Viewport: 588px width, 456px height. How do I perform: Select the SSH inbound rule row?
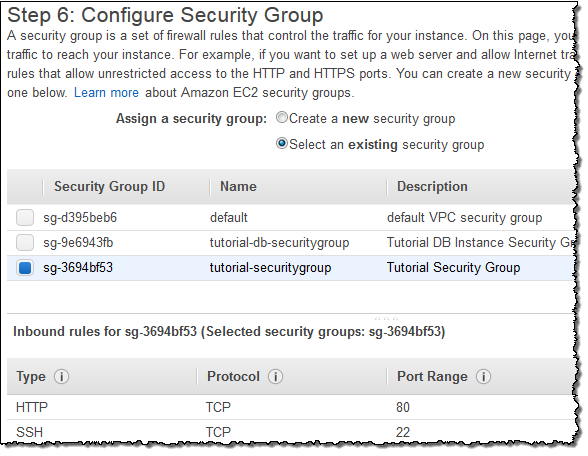[x=290, y=432]
